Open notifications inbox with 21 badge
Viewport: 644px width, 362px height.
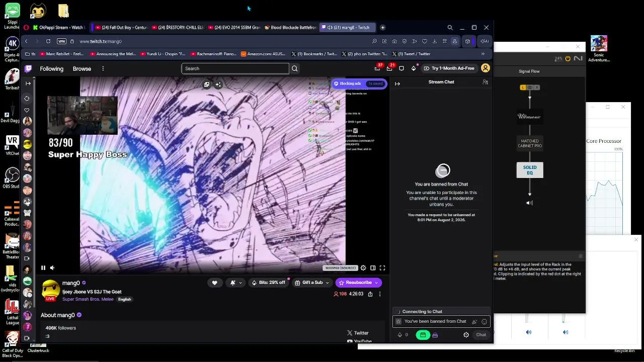coord(390,68)
